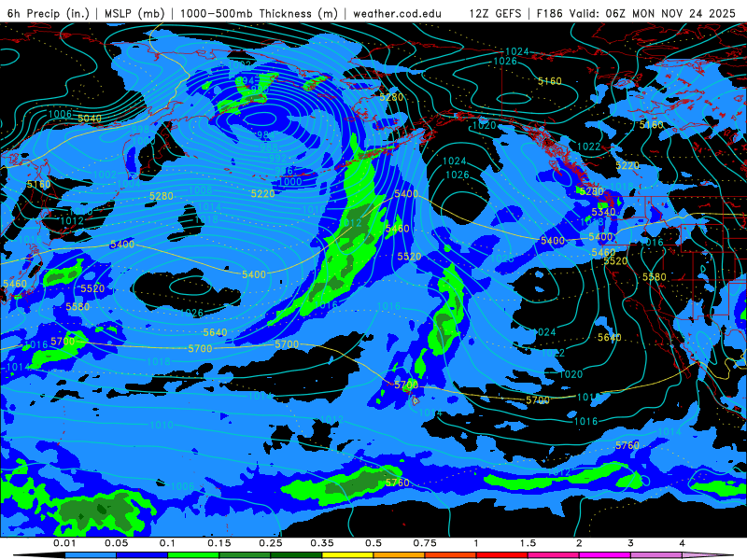Click the yellow 0.35–0.5 legend swatch
The image size is (747, 560).
(347, 555)
